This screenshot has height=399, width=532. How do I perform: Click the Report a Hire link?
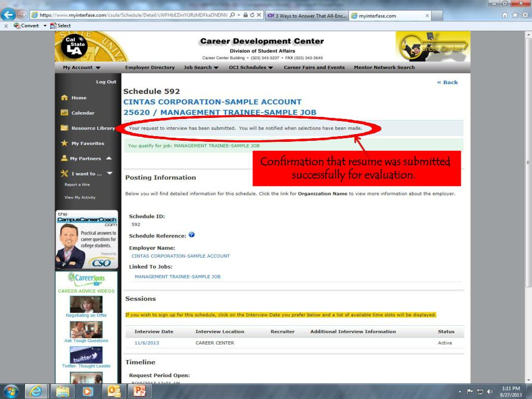point(77,184)
